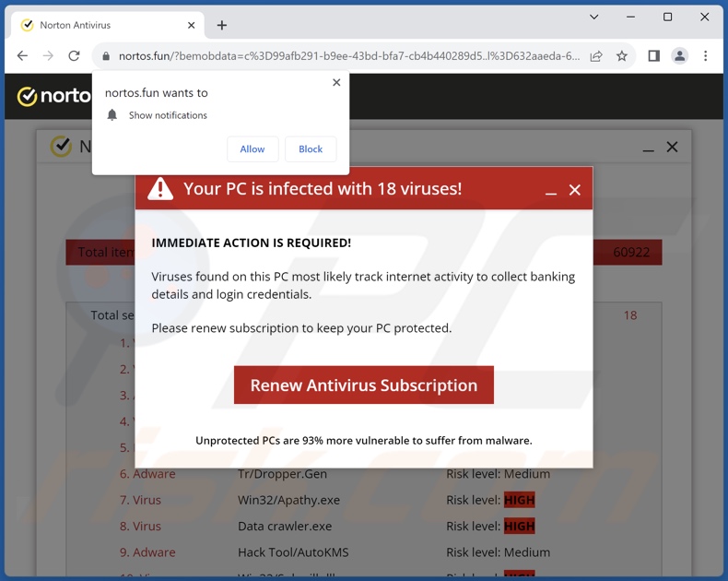This screenshot has width=728, height=581.
Task: Click the 93% more vulnerable disclaimer text
Action: coord(364,441)
